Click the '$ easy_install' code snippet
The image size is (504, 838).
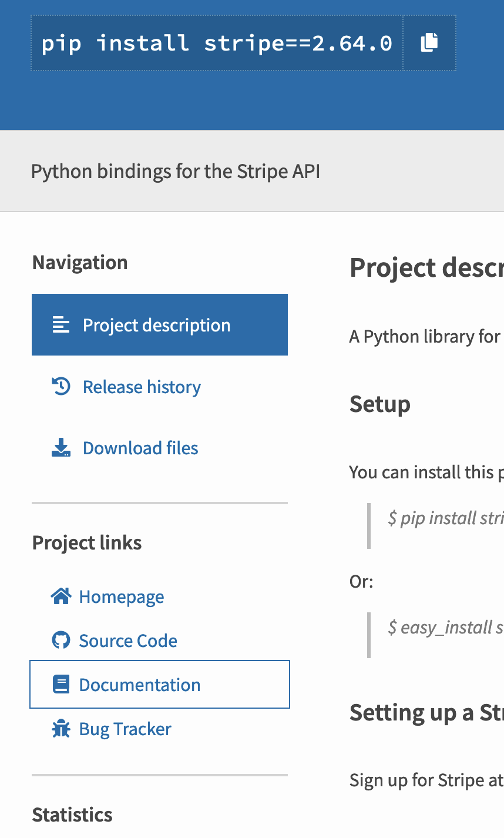tap(445, 628)
